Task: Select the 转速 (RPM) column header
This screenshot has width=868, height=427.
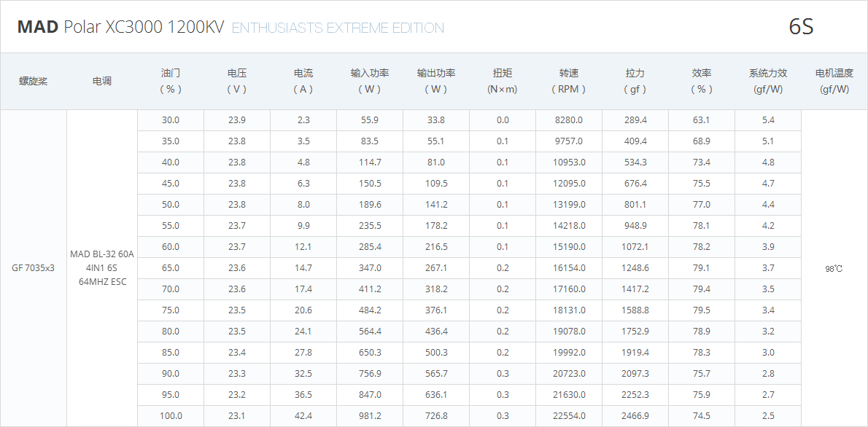Action: pyautogui.click(x=569, y=81)
